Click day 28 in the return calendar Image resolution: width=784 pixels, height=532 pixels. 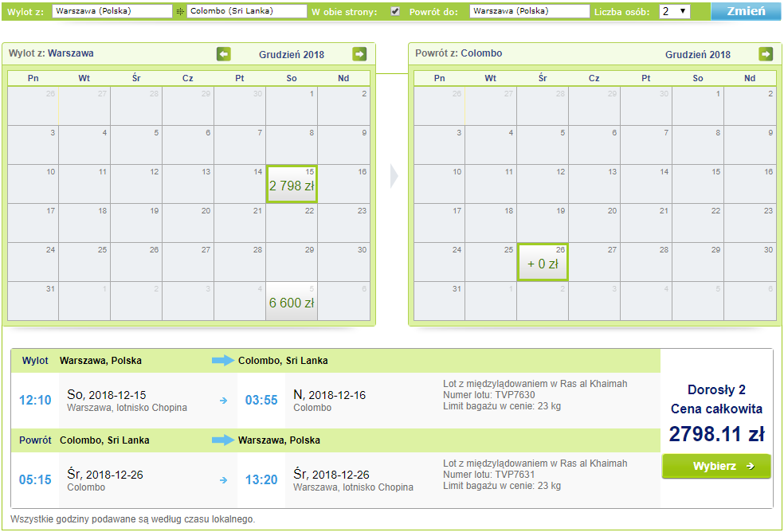[x=646, y=262]
